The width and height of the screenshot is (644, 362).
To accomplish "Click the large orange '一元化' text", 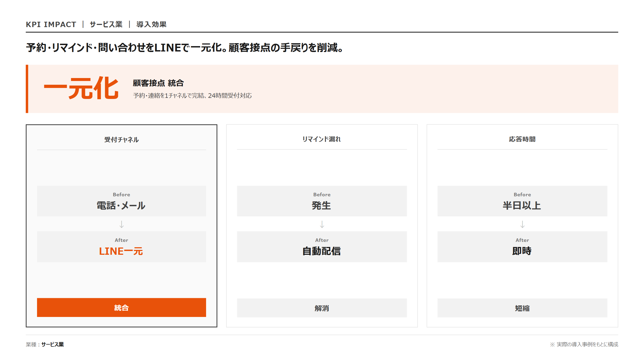I will point(81,88).
